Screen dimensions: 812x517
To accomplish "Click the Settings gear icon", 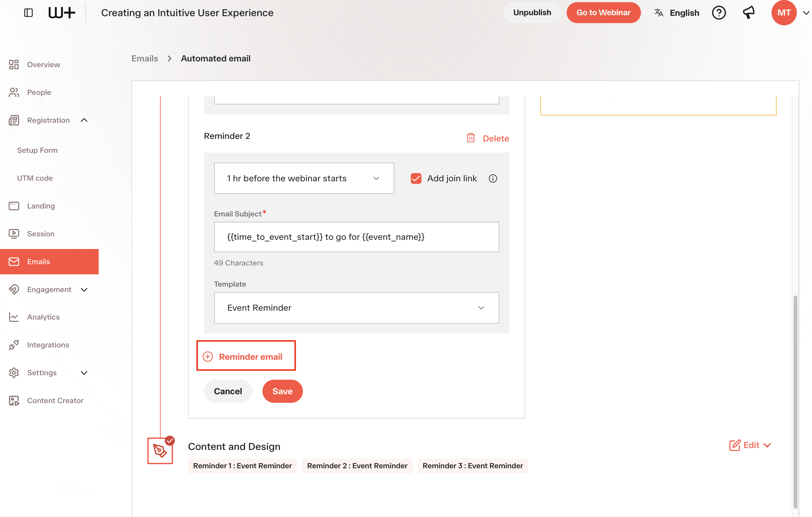I will [x=14, y=373].
